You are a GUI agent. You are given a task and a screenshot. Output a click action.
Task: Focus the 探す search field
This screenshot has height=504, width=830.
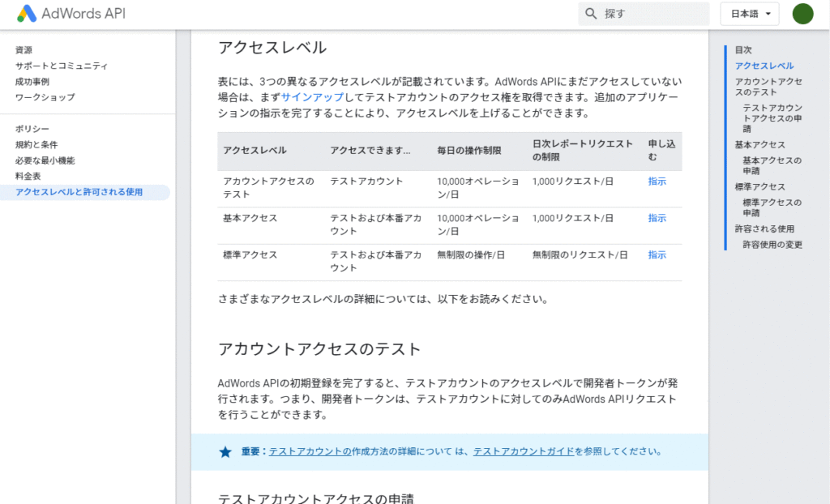644,14
